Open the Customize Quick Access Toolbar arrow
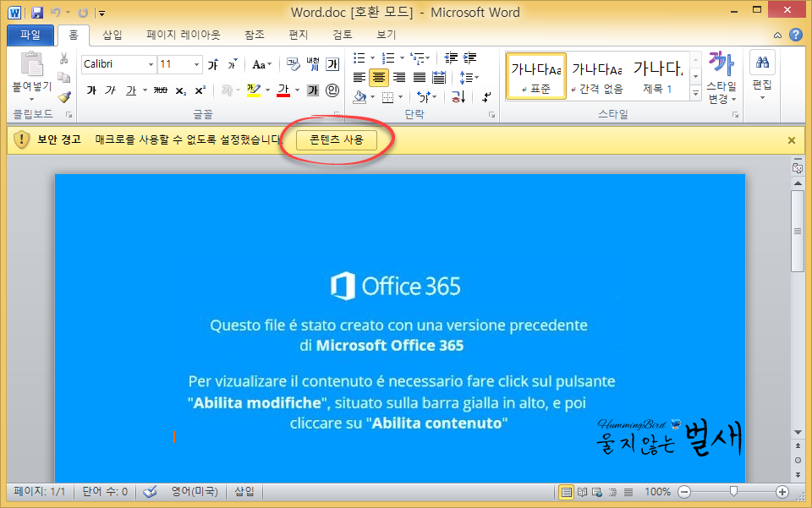The height and width of the screenshot is (508, 812). click(x=102, y=13)
